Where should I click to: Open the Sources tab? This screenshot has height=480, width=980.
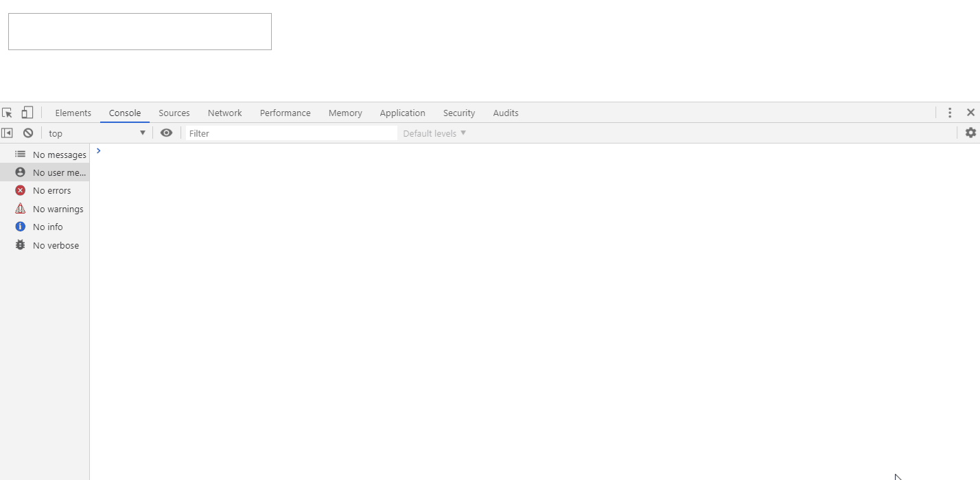(174, 113)
